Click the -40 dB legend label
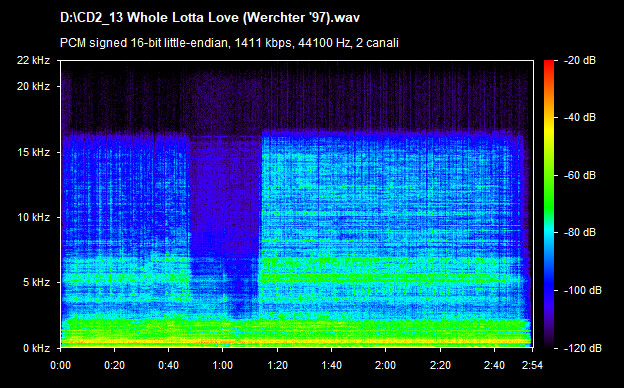This screenshot has width=624, height=388. pyautogui.click(x=580, y=117)
